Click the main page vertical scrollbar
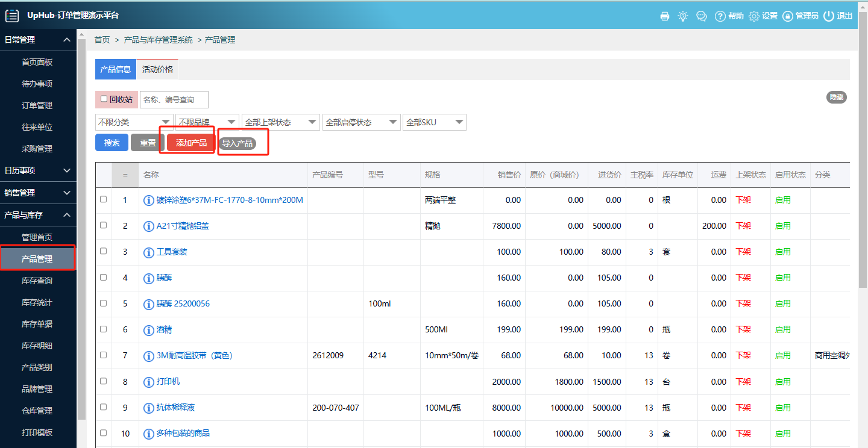Viewport: 868px width, 448px height. pos(863,181)
